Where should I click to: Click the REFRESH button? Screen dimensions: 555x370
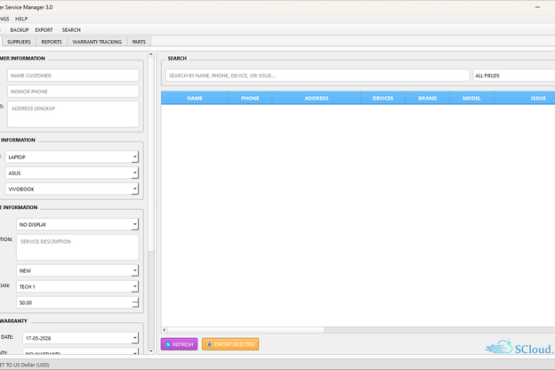coord(179,344)
